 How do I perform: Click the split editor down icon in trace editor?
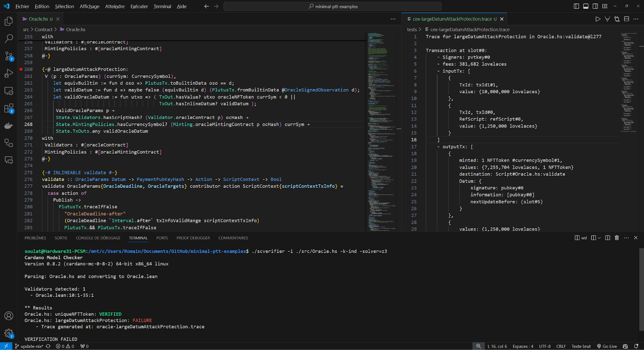pos(626,19)
